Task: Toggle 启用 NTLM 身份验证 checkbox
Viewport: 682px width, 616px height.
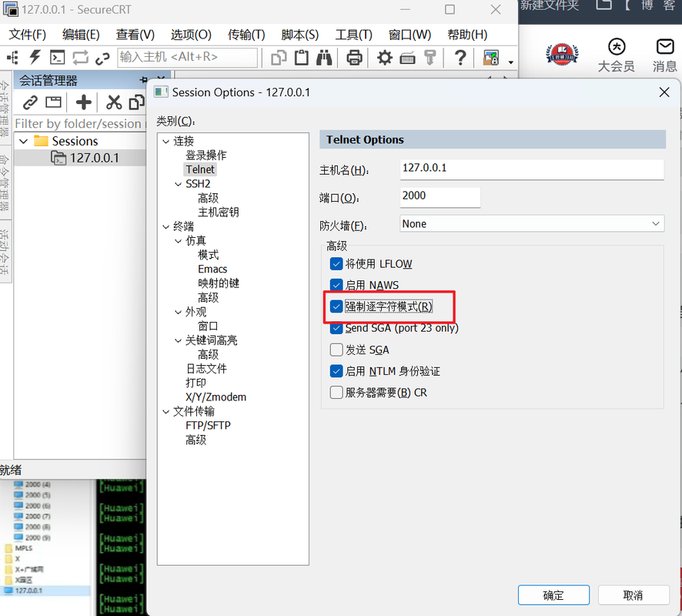Action: pyautogui.click(x=336, y=371)
